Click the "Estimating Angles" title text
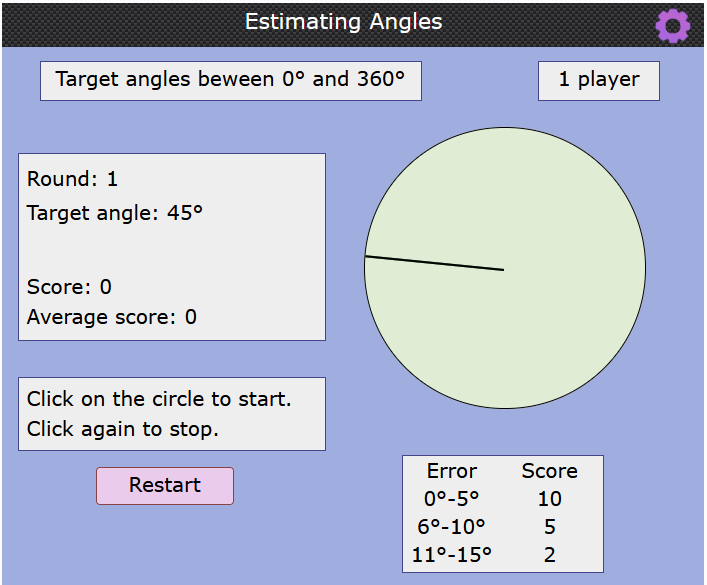The image size is (707, 585). coord(343,22)
